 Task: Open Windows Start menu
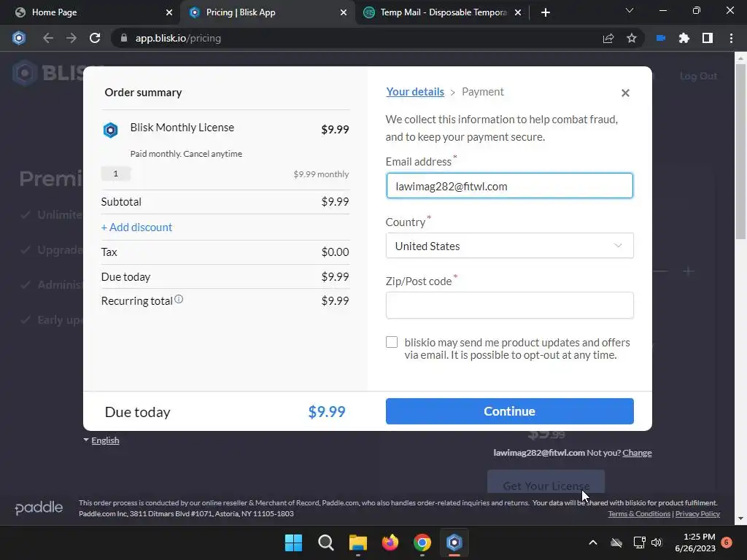pyautogui.click(x=293, y=542)
